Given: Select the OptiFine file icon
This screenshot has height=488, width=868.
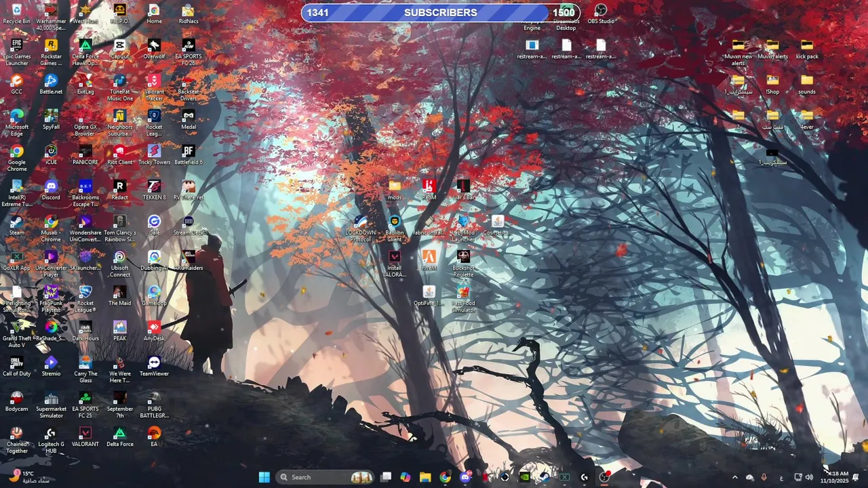Looking at the screenshot, I should point(429,296).
